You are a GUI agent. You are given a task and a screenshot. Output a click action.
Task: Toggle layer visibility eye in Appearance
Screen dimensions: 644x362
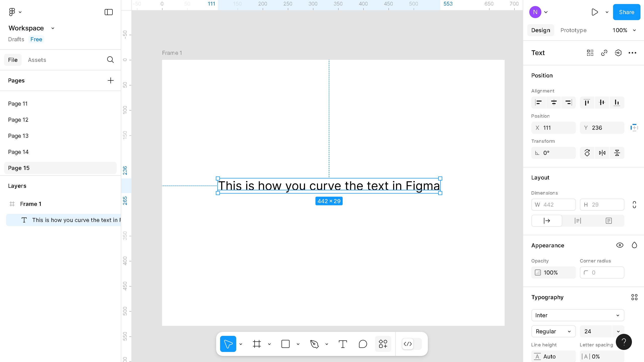click(x=620, y=245)
